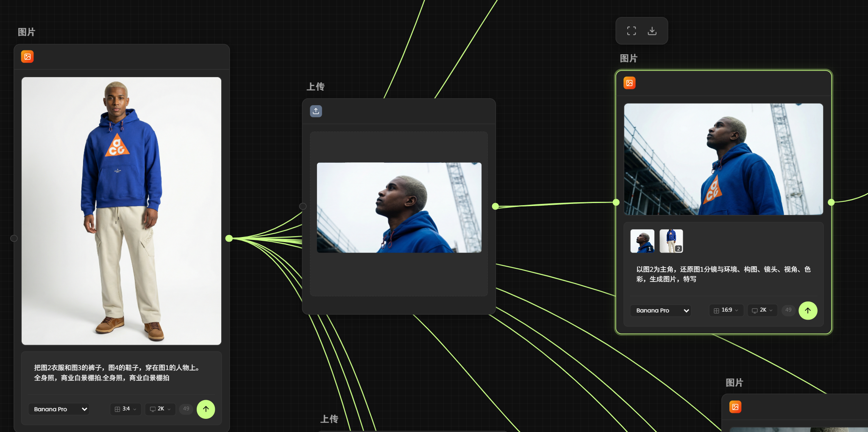The height and width of the screenshot is (432, 868).
Task: Click green generate arrow on selected node
Action: pyautogui.click(x=808, y=310)
